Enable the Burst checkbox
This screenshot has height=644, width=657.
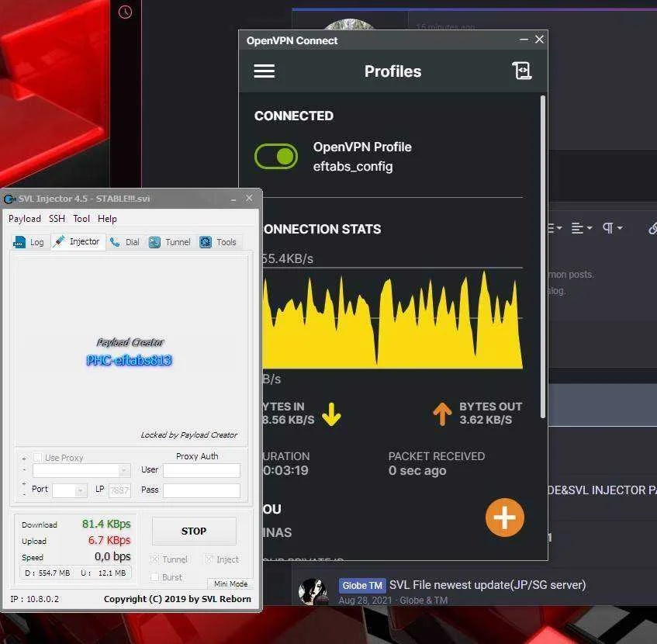click(154, 577)
